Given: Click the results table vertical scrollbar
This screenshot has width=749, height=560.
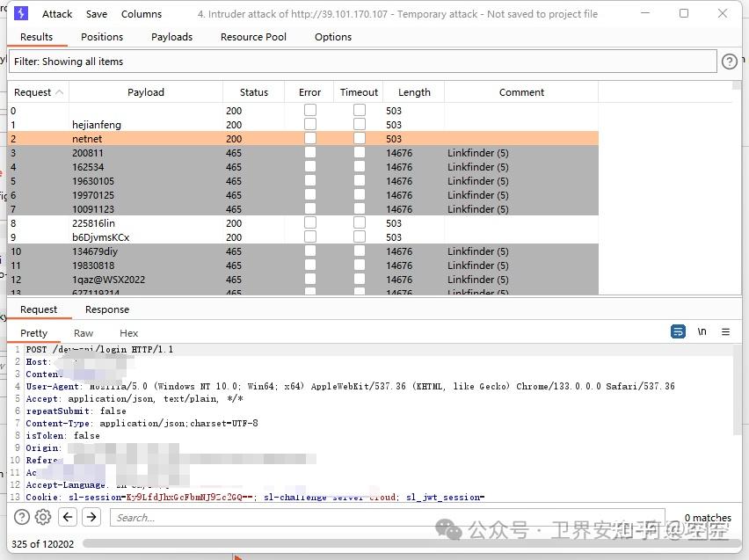Looking at the screenshot, I should click(737, 187).
